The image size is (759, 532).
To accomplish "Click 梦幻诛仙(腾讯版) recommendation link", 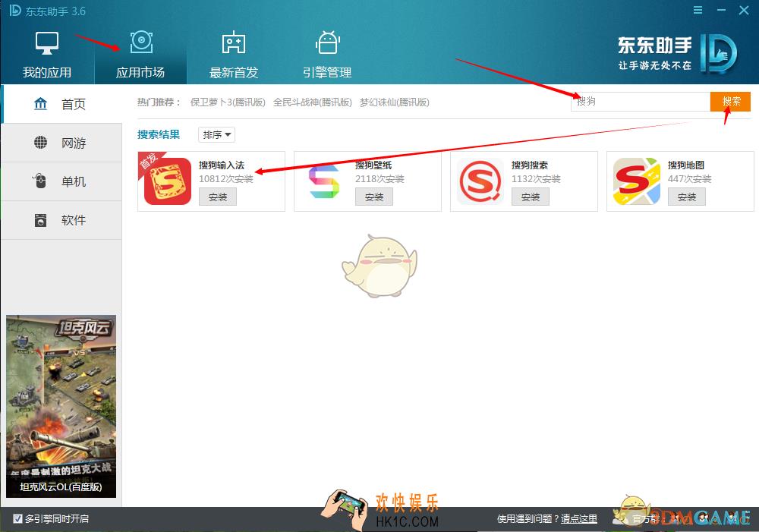I will pyautogui.click(x=395, y=102).
